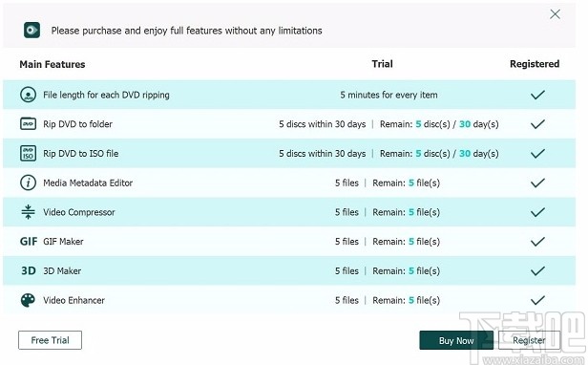Image resolution: width=588 pixels, height=365 pixels.
Task: Click the 3D Maker icon
Action: (x=29, y=270)
